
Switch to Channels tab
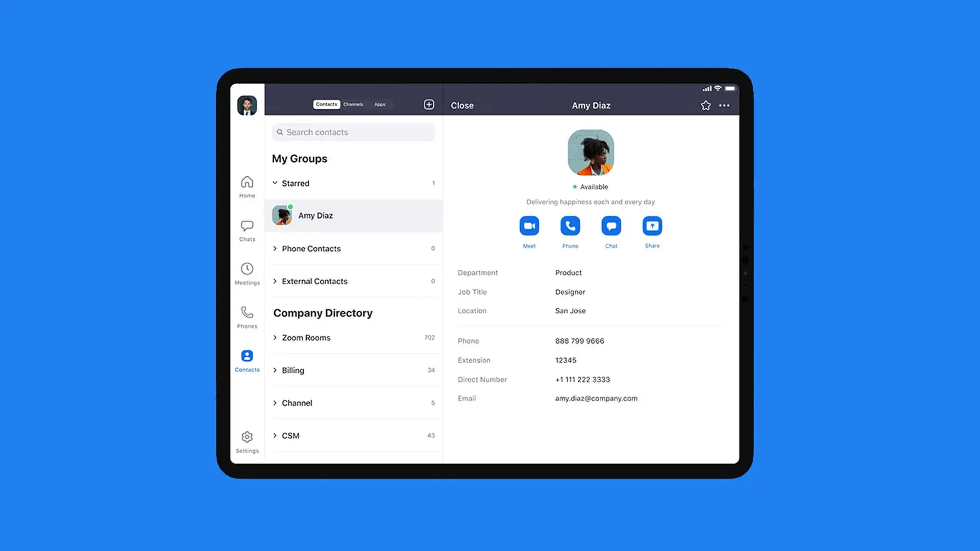pyautogui.click(x=353, y=104)
